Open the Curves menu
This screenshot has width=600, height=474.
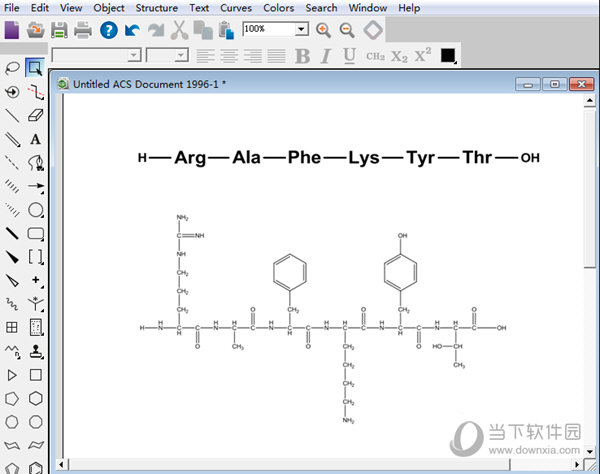pos(236,8)
